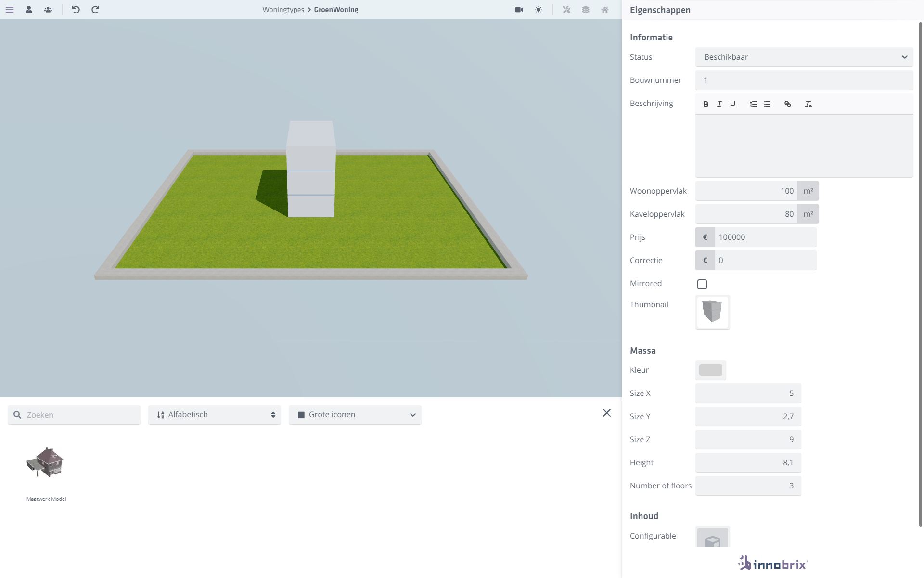Image resolution: width=924 pixels, height=578 pixels.
Task: Click the camera/video icon in toolbar
Action: (x=518, y=10)
